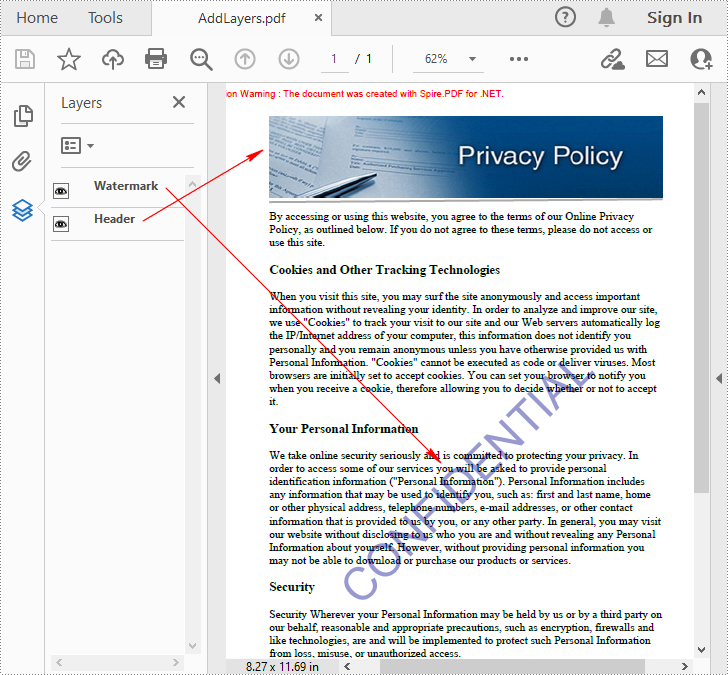Send file by email envelope icon
The width and height of the screenshot is (728, 675).
click(x=657, y=59)
